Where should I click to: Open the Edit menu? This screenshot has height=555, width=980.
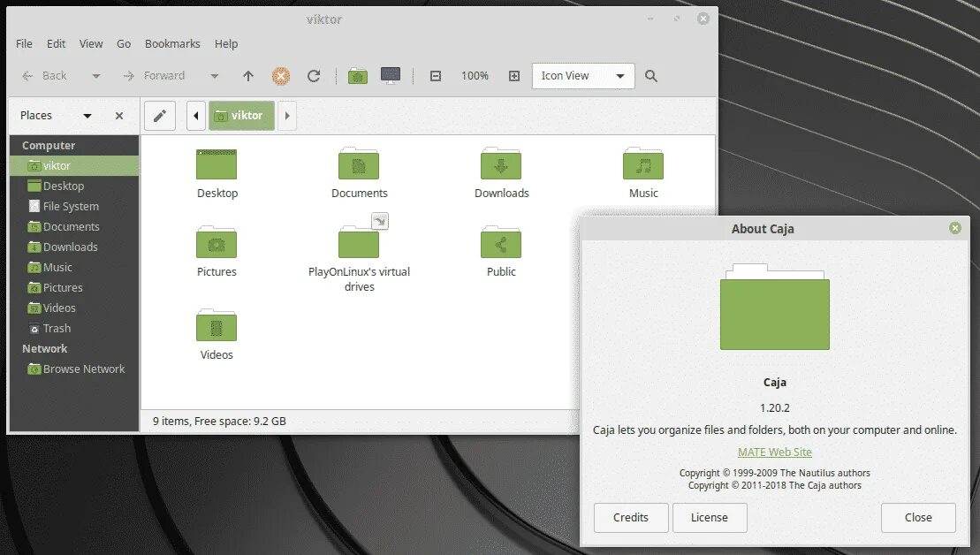tap(57, 44)
